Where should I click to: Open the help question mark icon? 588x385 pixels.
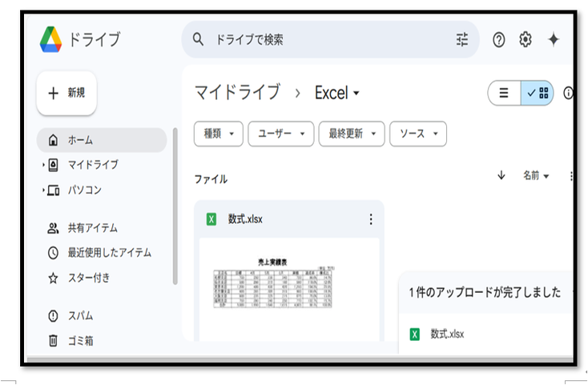pyautogui.click(x=499, y=39)
